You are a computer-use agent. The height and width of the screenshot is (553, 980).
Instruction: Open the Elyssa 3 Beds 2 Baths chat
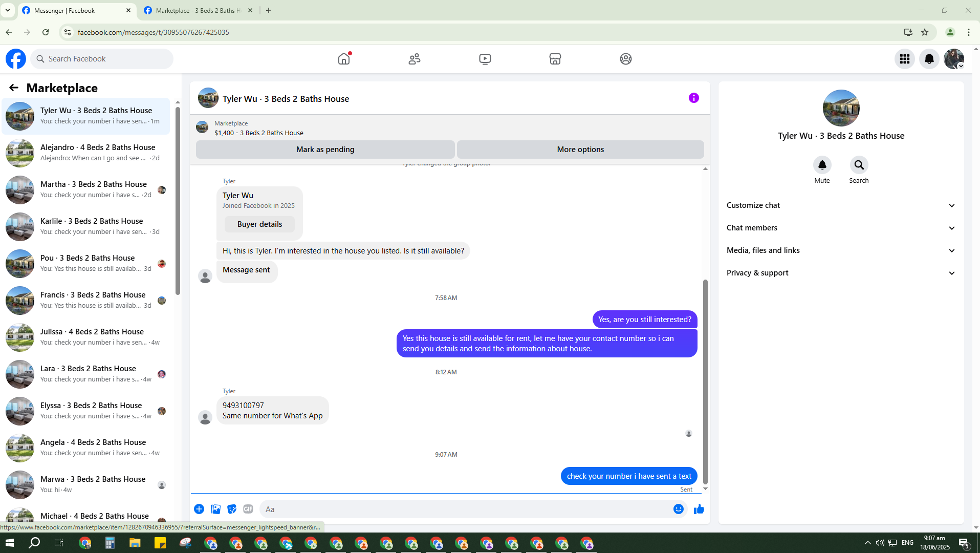click(86, 411)
